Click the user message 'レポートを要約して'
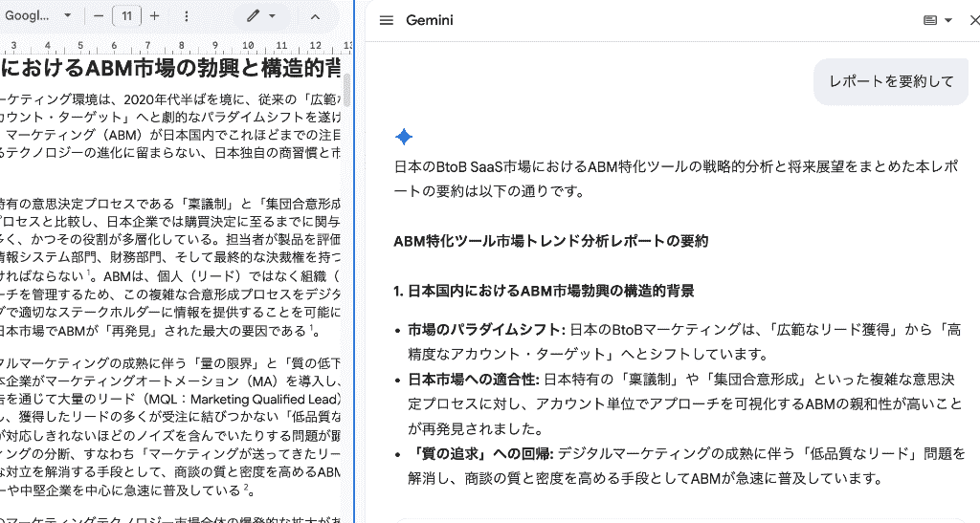Image resolution: width=980 pixels, height=523 pixels. [891, 81]
